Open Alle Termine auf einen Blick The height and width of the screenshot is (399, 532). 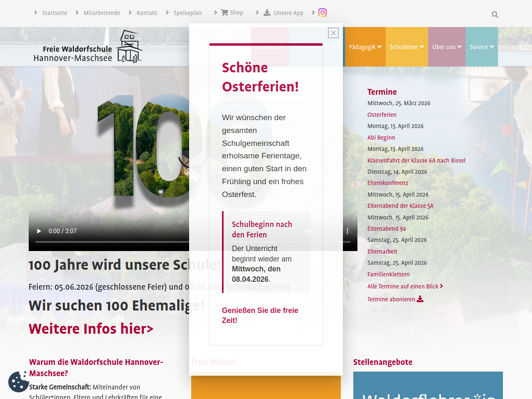point(405,286)
